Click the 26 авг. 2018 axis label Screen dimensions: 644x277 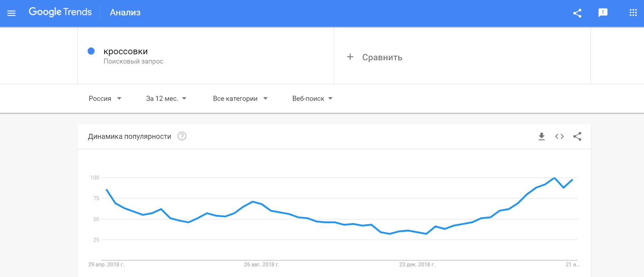pyautogui.click(x=261, y=265)
